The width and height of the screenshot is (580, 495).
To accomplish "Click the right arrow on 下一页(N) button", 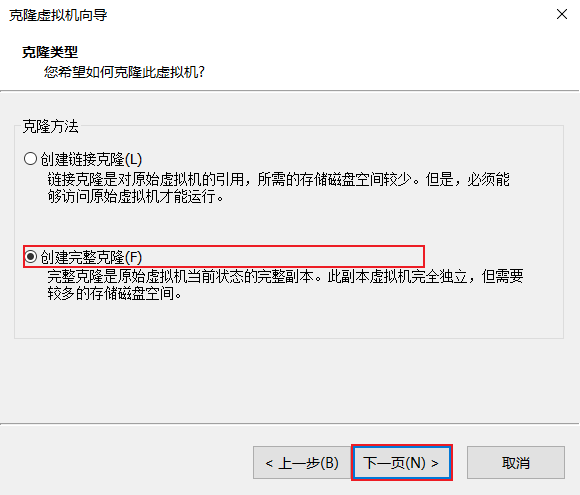I will tap(435, 463).
